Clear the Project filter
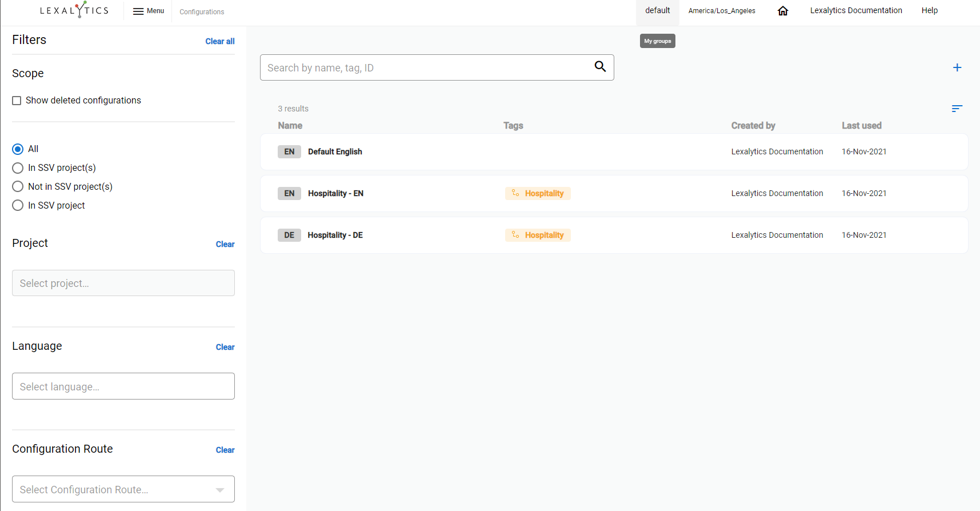 (225, 244)
